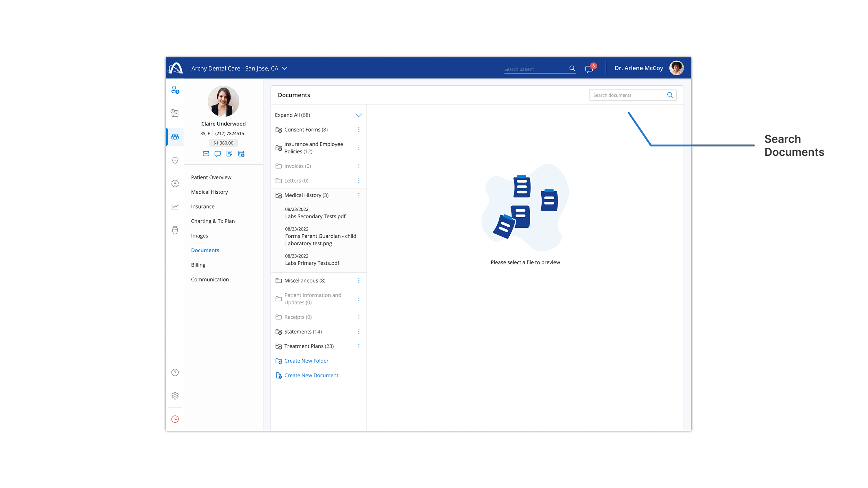Screen dimensions: 868x488
Task: Open the patients group icon in sidebar
Action: (175, 137)
